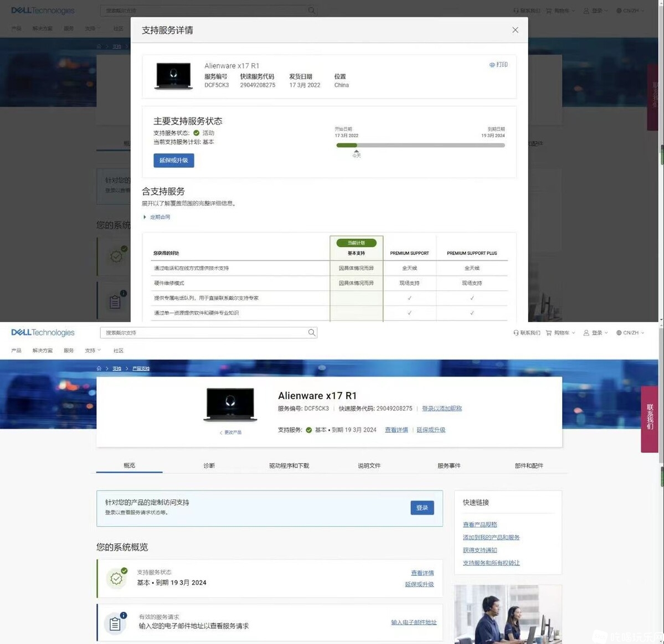Viewport: 664px width, 644px height.
Task: Click the 有效的服务请求 clipboard icon on the undimmed page
Action: click(x=116, y=623)
